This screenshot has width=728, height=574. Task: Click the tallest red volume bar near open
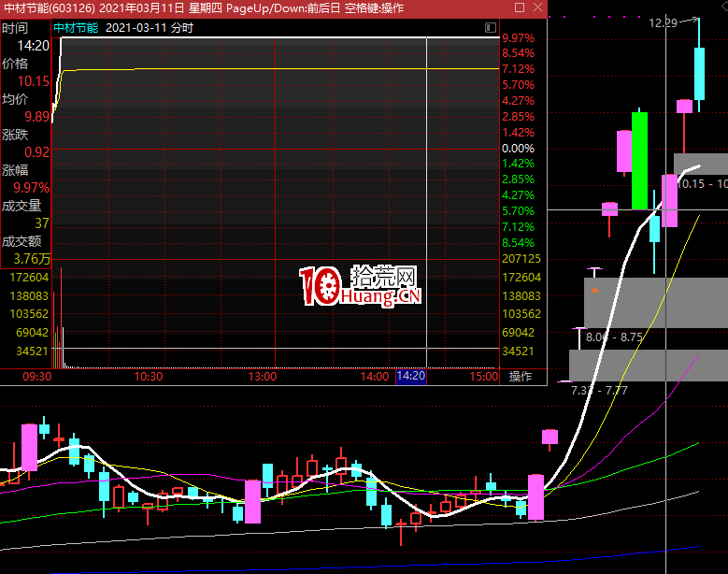pos(61,317)
